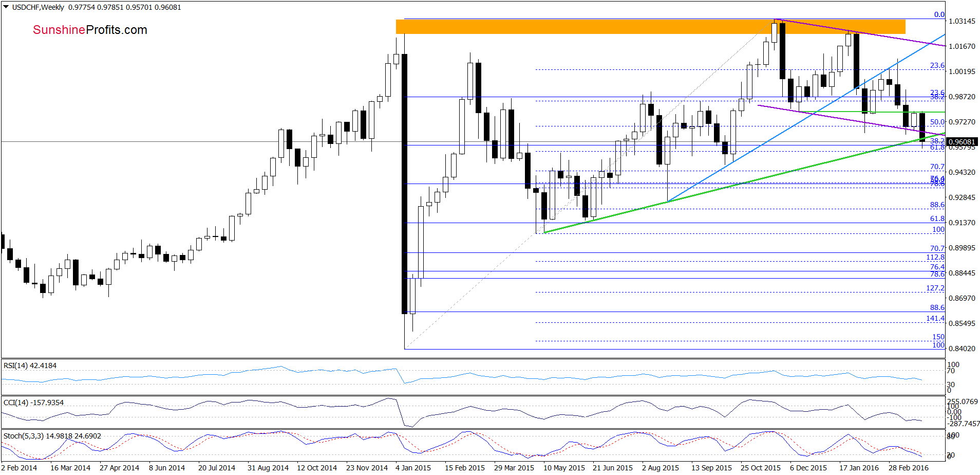The width and height of the screenshot is (980, 475).
Task: Click the 15 Feb 2015 date label
Action: (464, 468)
